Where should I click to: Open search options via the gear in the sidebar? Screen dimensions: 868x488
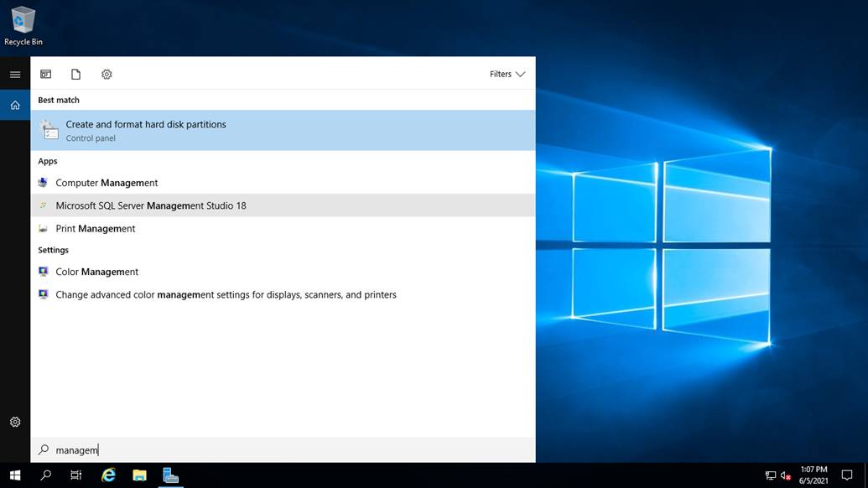14,422
